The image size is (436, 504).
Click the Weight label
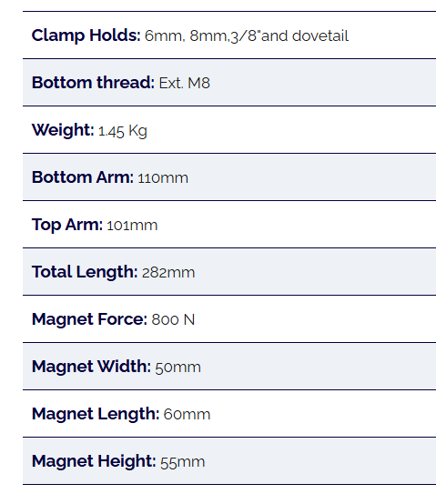click(63, 130)
